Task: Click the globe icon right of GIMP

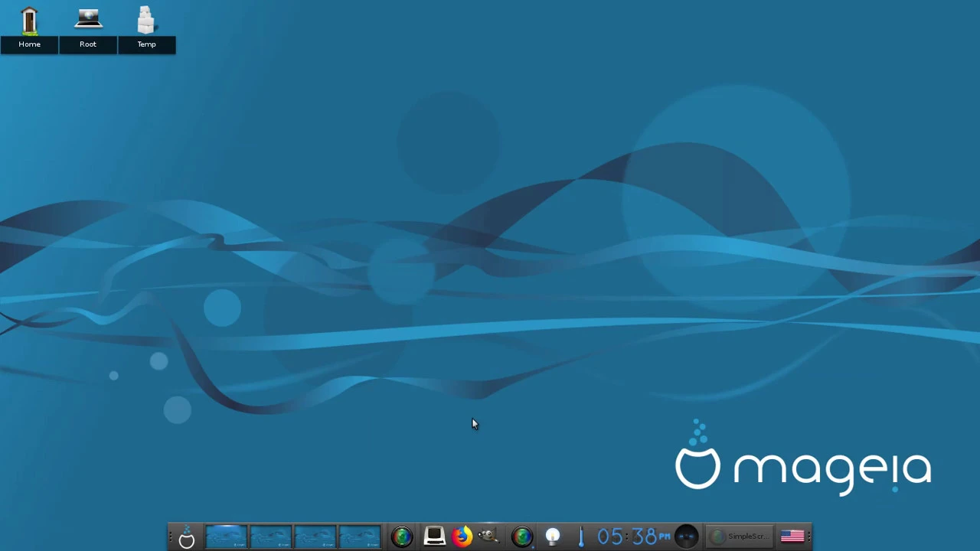Action: tap(522, 537)
